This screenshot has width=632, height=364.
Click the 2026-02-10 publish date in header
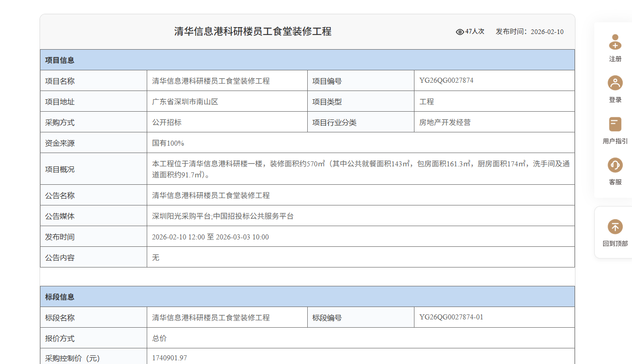point(547,32)
